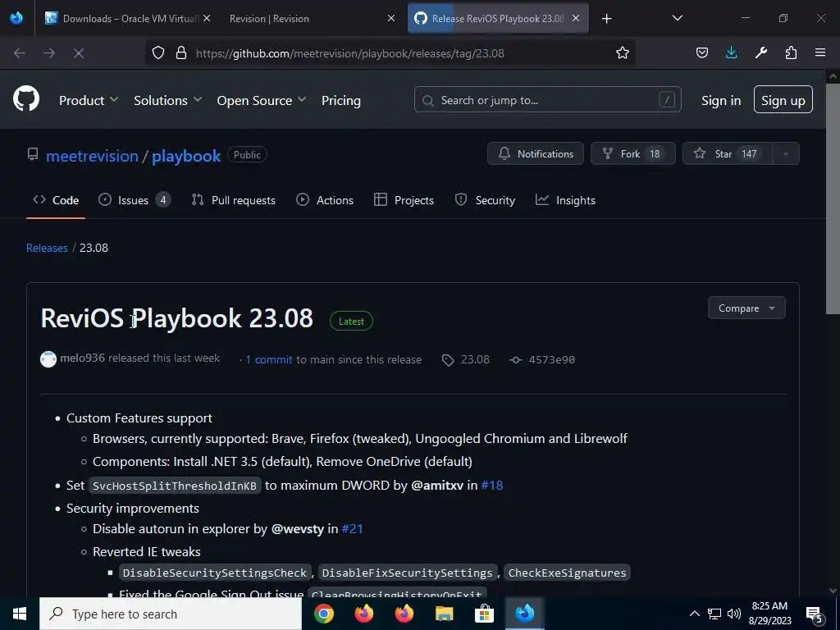The width and height of the screenshot is (840, 630).
Task: Click the Windows Start button
Action: (x=20, y=614)
